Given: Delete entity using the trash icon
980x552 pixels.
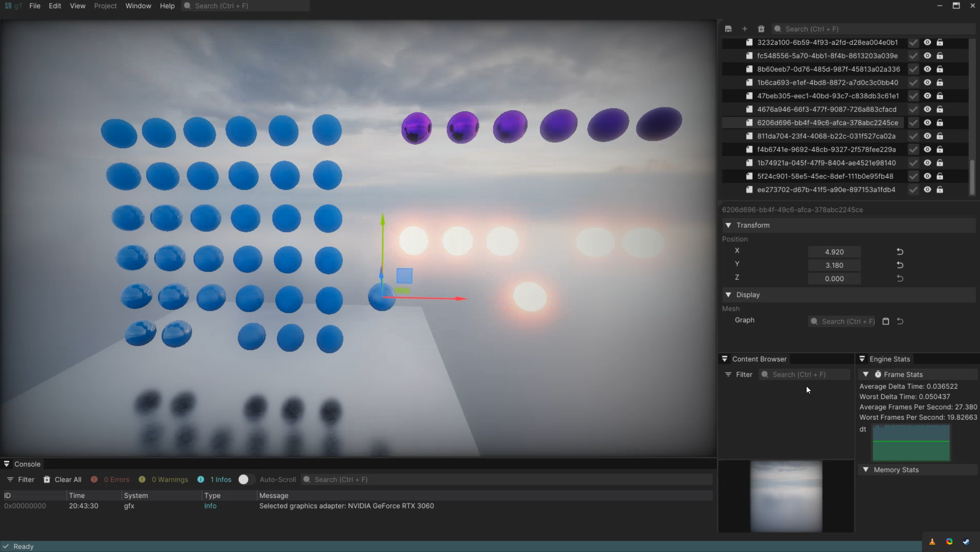Looking at the screenshot, I should (x=761, y=29).
